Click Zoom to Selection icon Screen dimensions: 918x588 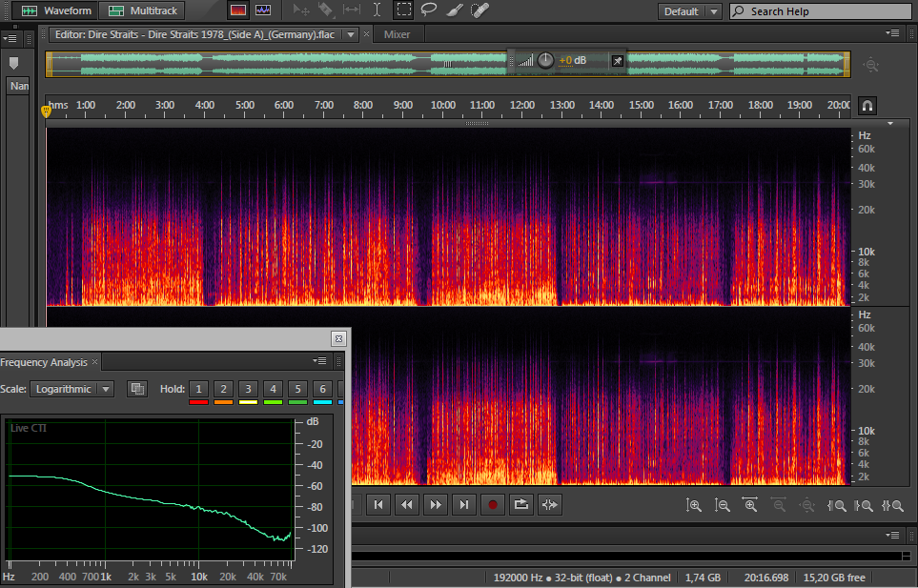pos(892,505)
